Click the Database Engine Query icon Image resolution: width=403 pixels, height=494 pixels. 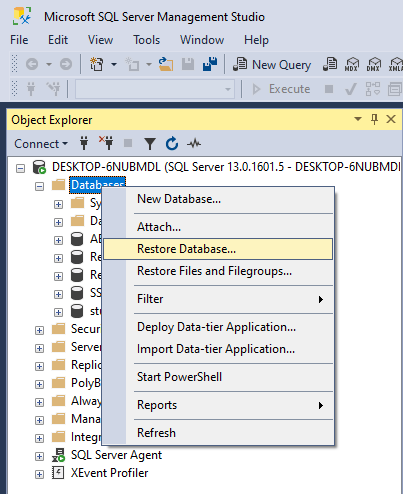pos(330,64)
